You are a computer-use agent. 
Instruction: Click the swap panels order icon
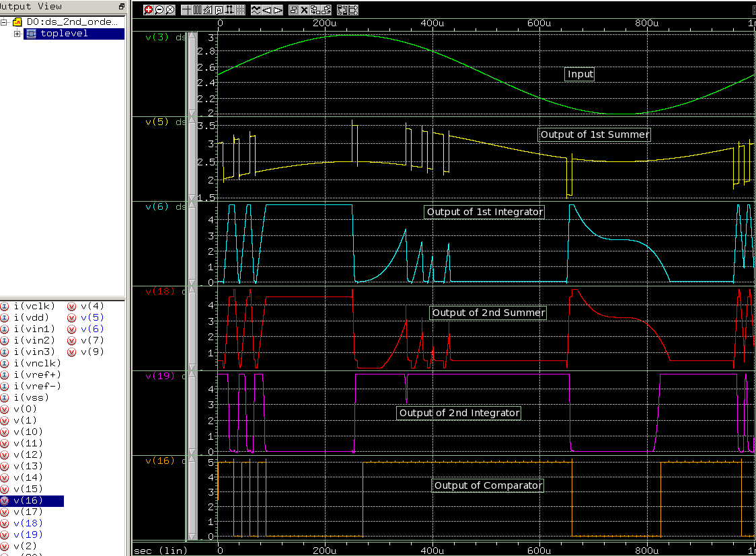click(x=342, y=10)
